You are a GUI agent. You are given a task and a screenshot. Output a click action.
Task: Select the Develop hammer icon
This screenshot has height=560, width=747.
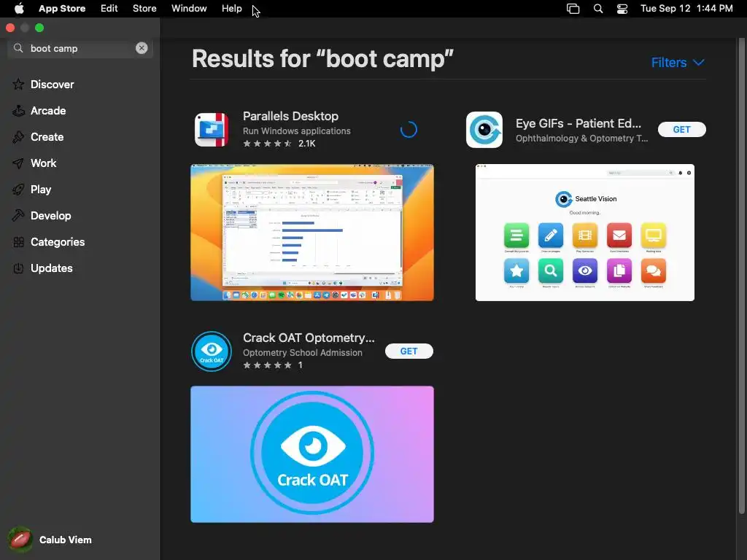pos(18,216)
